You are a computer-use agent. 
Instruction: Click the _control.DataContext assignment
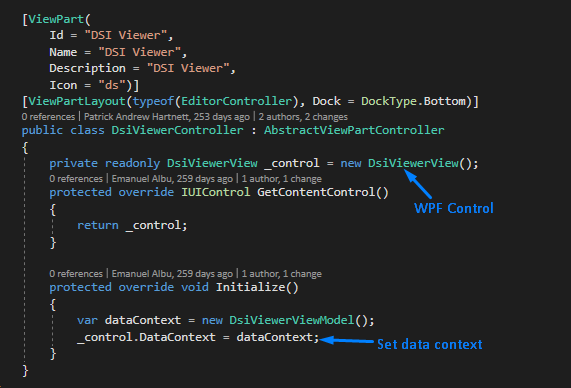click(198, 337)
